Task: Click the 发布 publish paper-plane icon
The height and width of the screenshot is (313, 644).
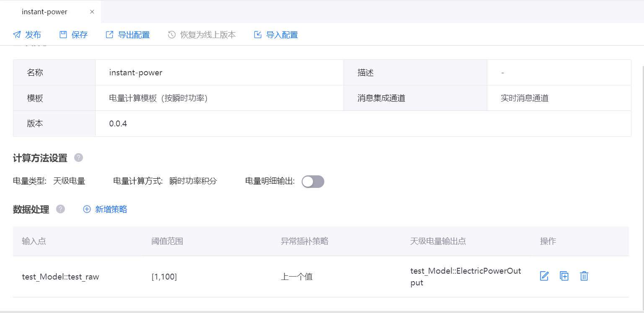Action: tap(17, 35)
